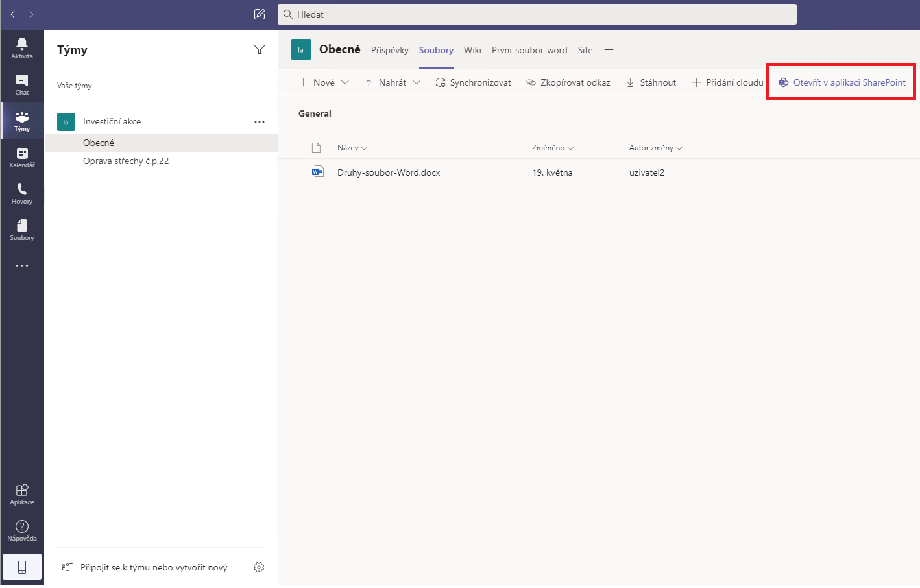Open the Site tab
The height and width of the screenshot is (588, 920).
tap(585, 50)
